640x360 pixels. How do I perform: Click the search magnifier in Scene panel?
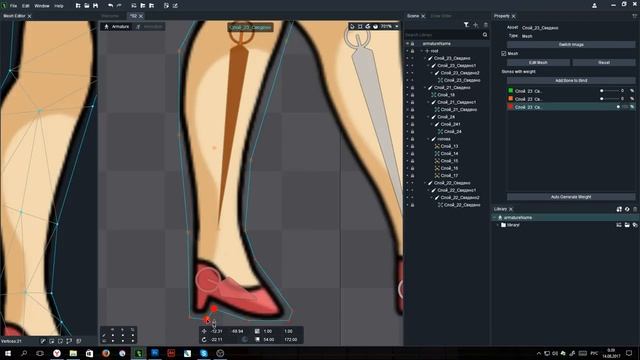coord(485,35)
